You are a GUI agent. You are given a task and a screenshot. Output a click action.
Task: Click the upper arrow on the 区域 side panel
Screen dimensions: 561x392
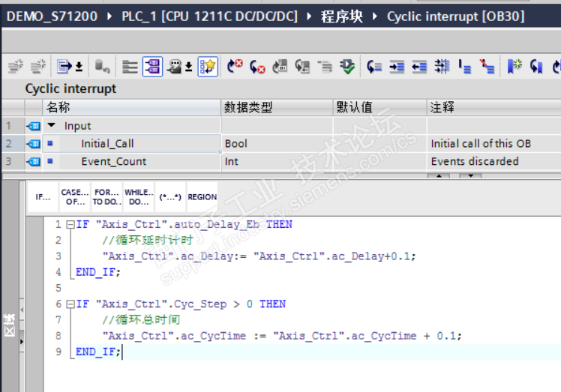[x=22, y=310]
